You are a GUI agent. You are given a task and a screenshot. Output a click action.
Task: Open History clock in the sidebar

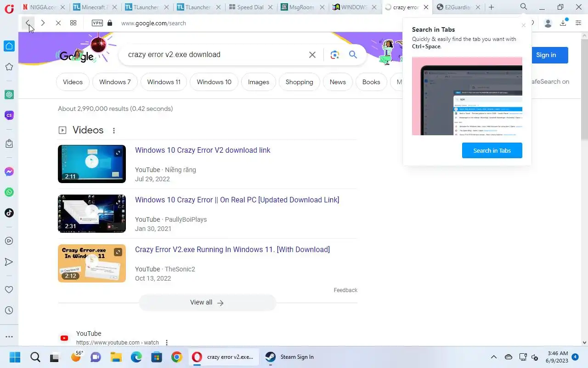tap(9, 310)
